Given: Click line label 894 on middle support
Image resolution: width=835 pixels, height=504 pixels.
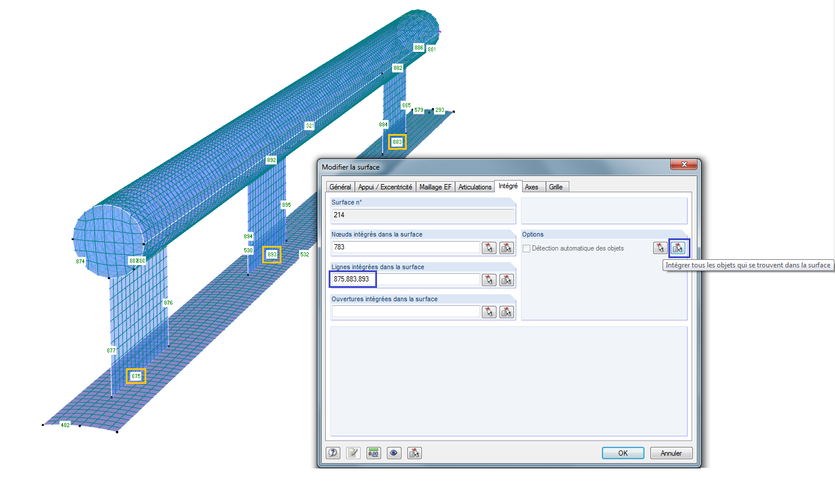Looking at the screenshot, I should [248, 237].
